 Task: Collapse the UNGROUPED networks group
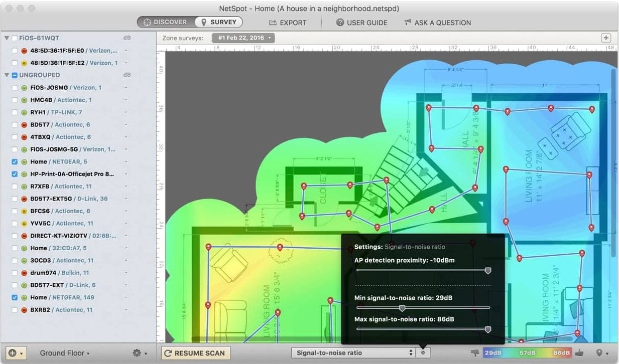[7, 75]
